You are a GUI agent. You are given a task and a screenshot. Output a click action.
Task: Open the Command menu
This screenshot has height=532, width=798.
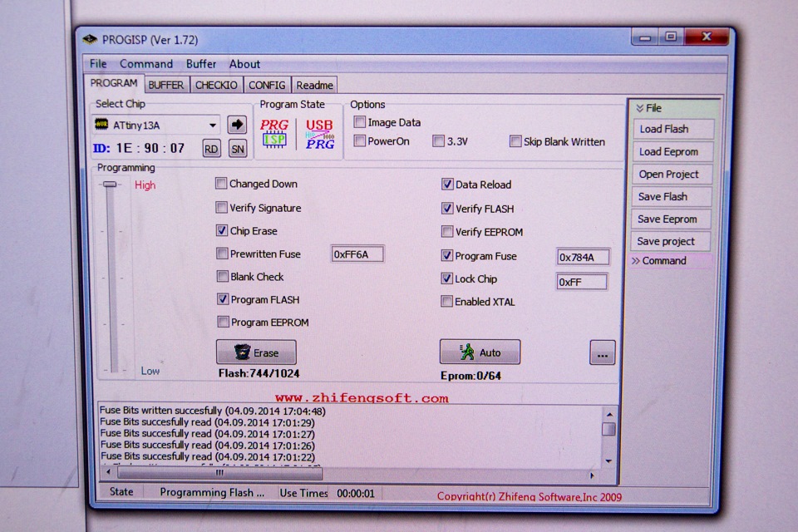[146, 64]
